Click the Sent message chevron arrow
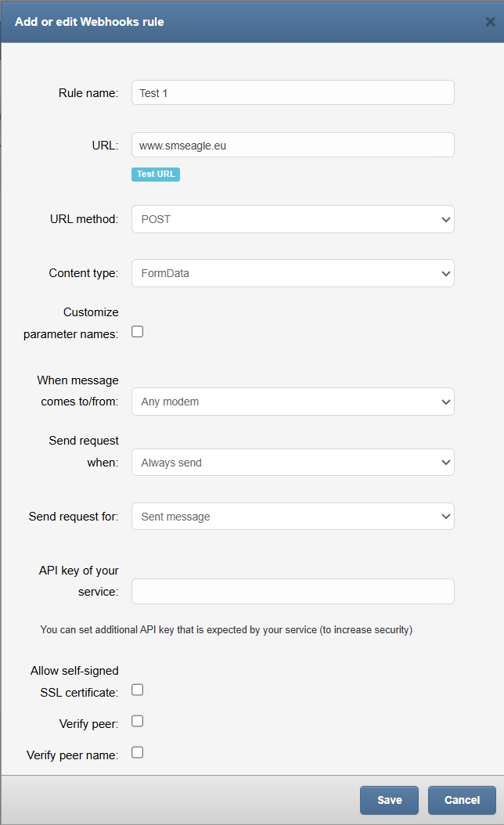 445,516
